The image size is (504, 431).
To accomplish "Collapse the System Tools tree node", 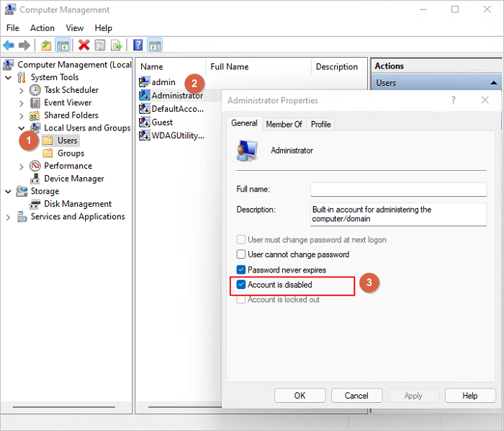I will [x=9, y=77].
